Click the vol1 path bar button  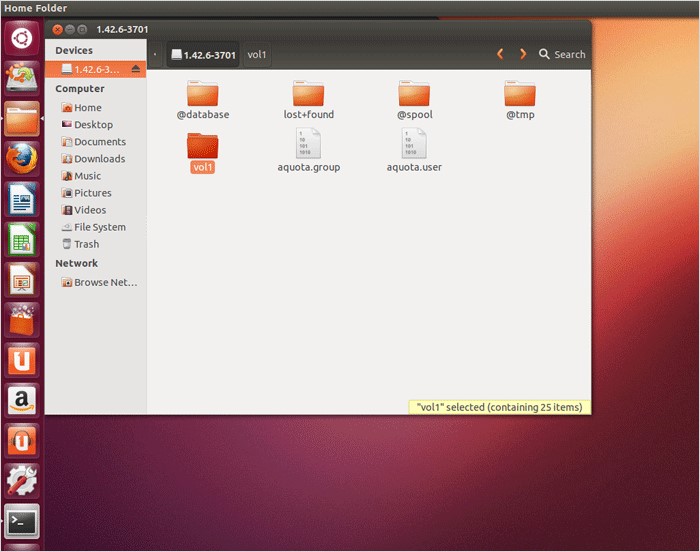(x=257, y=54)
